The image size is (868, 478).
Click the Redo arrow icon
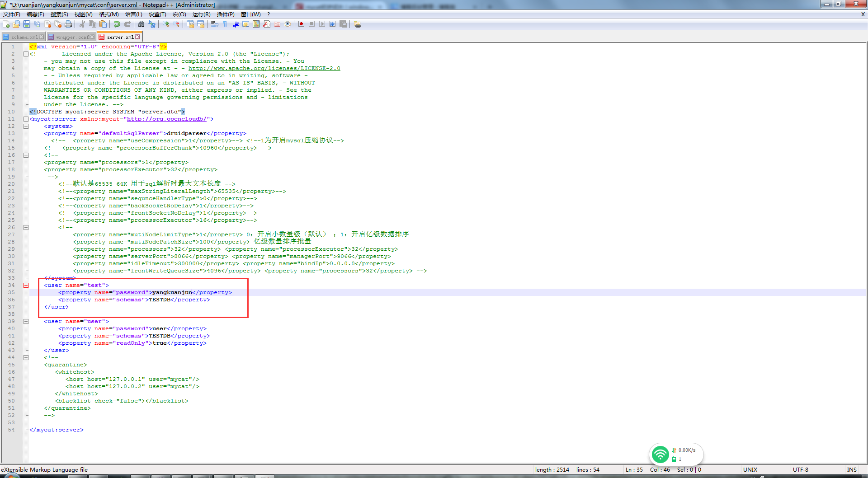click(127, 24)
